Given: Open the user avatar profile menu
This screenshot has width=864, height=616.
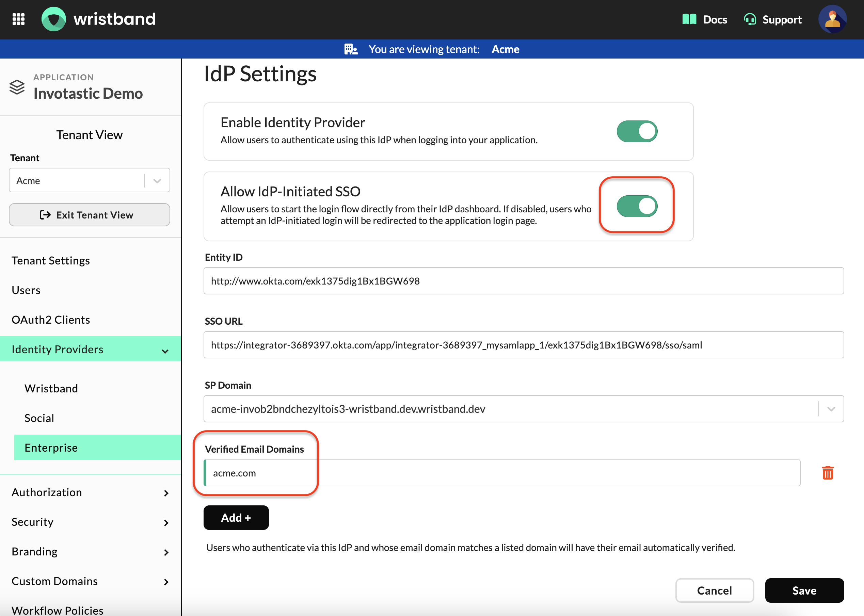Looking at the screenshot, I should [x=832, y=19].
